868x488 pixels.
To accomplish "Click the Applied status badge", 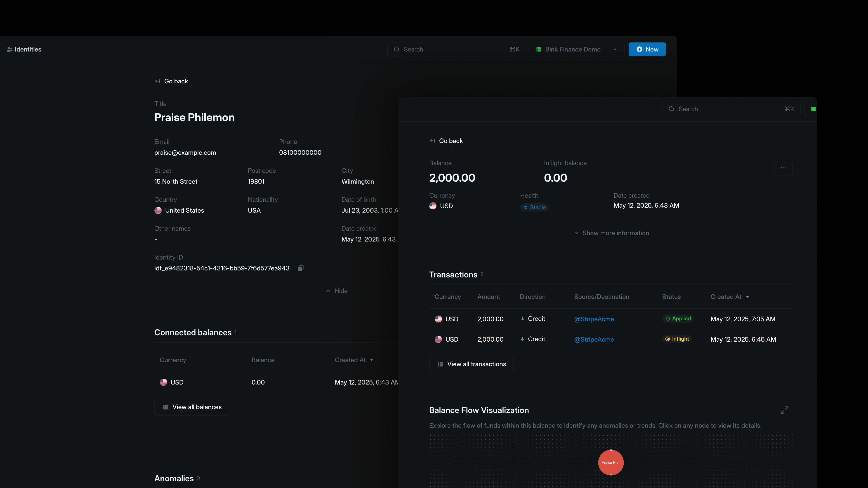I will [x=678, y=319].
